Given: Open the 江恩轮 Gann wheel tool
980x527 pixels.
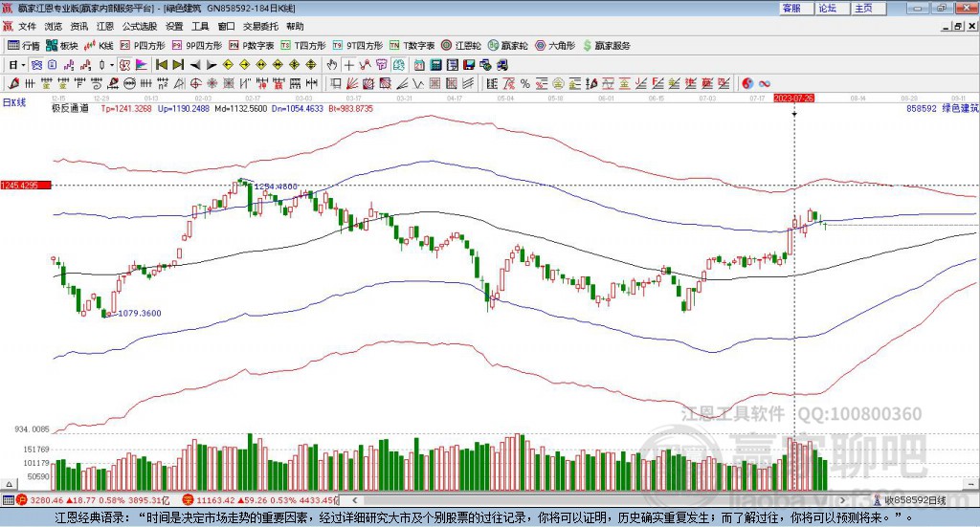Looking at the screenshot, I should coord(463,45).
